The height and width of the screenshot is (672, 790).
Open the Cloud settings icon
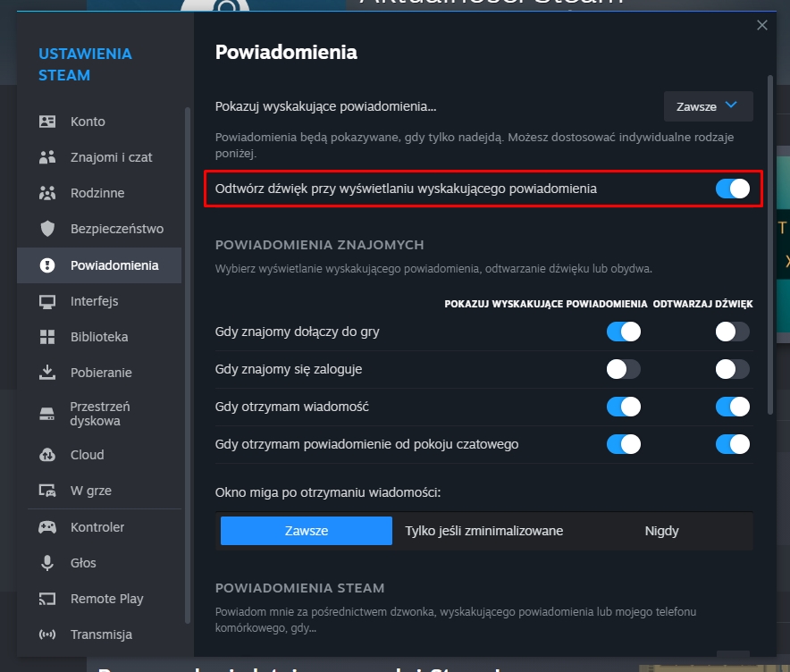46,454
